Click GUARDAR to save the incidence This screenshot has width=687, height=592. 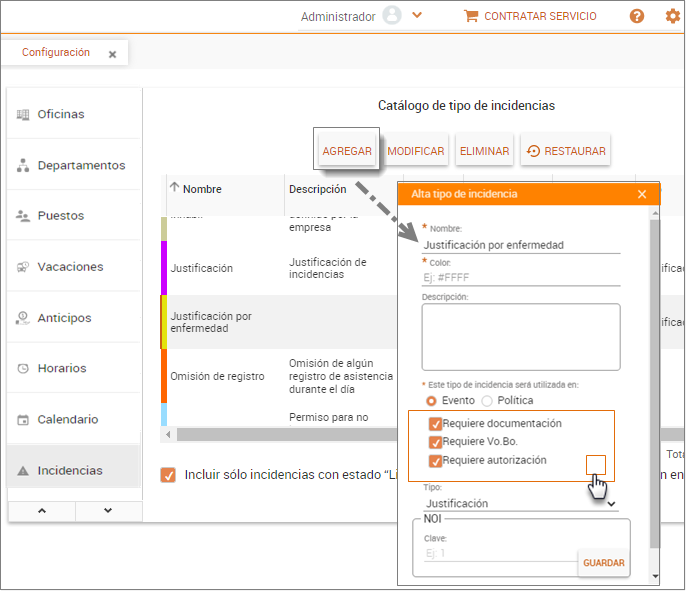(x=604, y=563)
